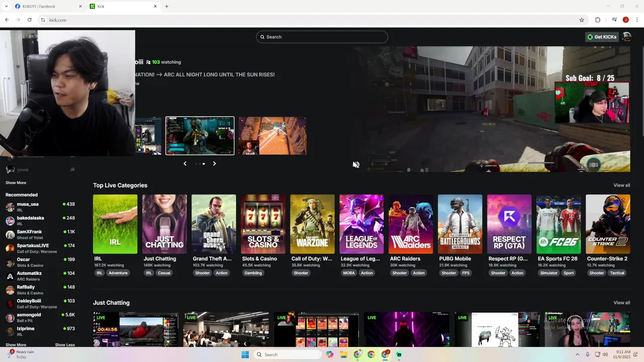644x362 pixels.
Task: Select the highlighted carousel stream thumbnail
Action: (200, 136)
